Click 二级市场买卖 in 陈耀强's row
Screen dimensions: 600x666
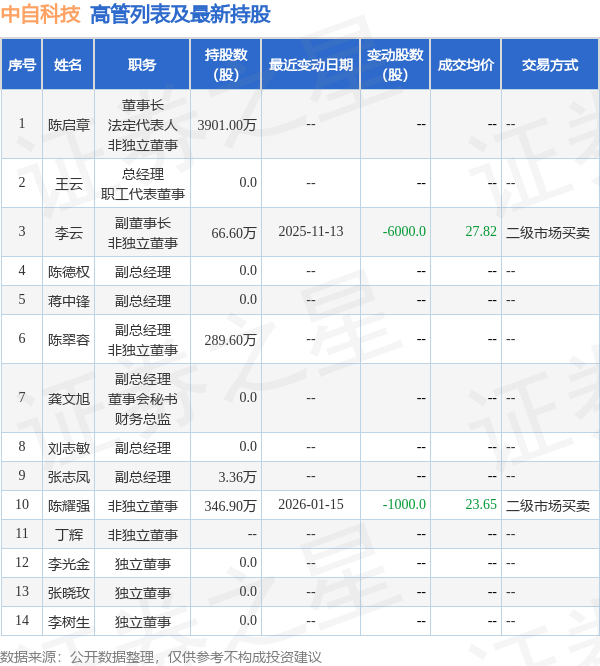click(x=548, y=505)
